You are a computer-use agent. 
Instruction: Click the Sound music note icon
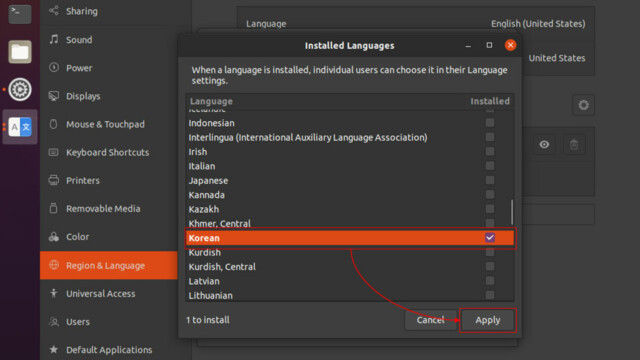pos(54,39)
